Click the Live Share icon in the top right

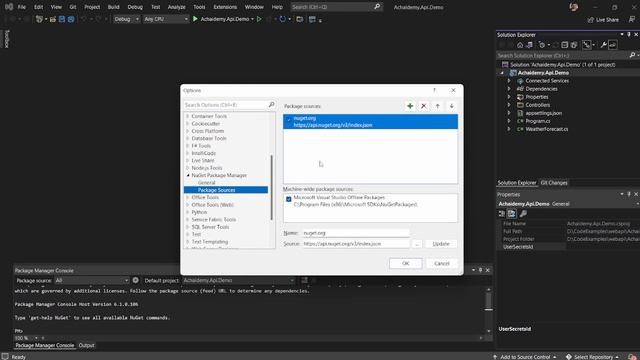[591, 20]
